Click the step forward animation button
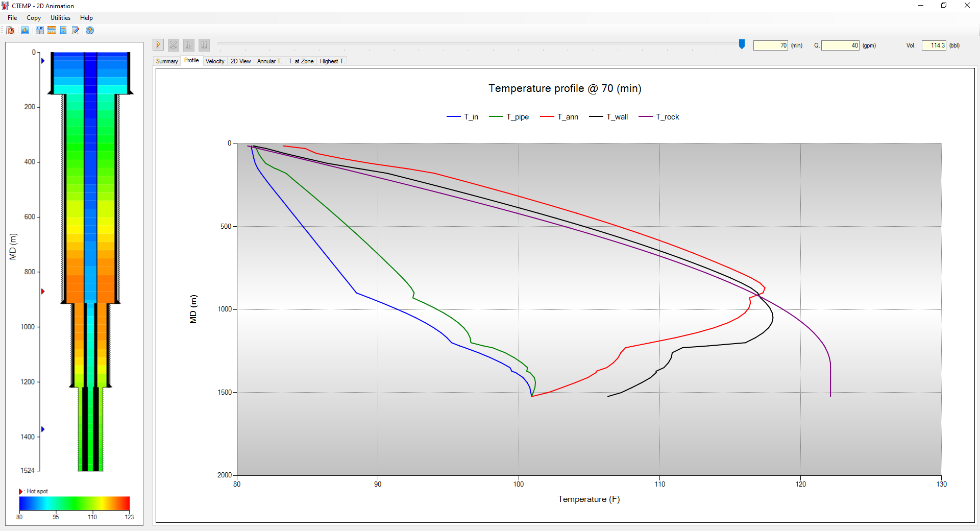 click(x=189, y=45)
